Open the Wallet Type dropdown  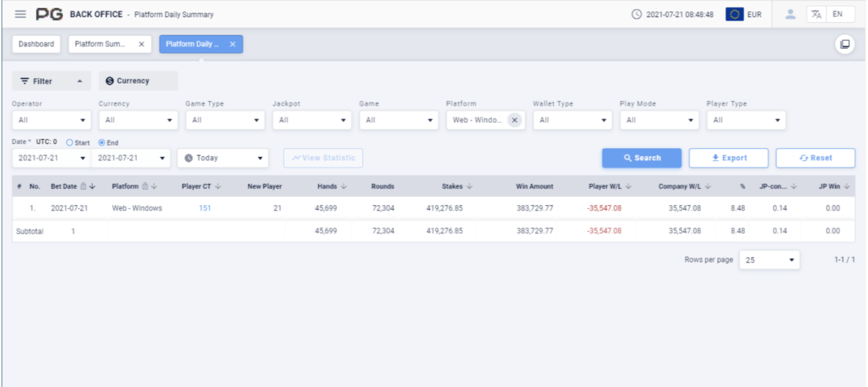tap(573, 120)
